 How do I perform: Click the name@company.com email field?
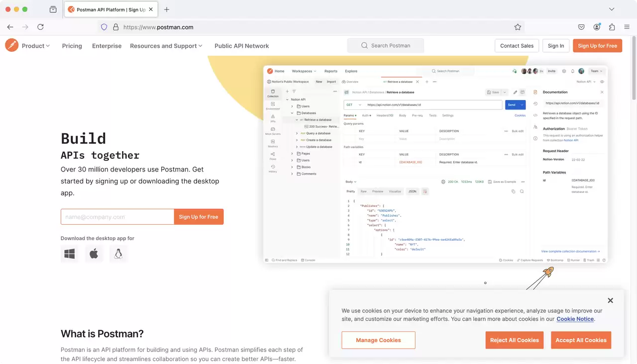[x=117, y=217]
